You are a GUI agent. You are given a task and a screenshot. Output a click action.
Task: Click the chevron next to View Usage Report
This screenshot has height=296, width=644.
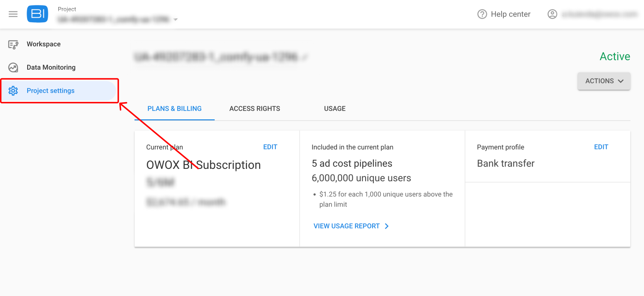point(387,226)
